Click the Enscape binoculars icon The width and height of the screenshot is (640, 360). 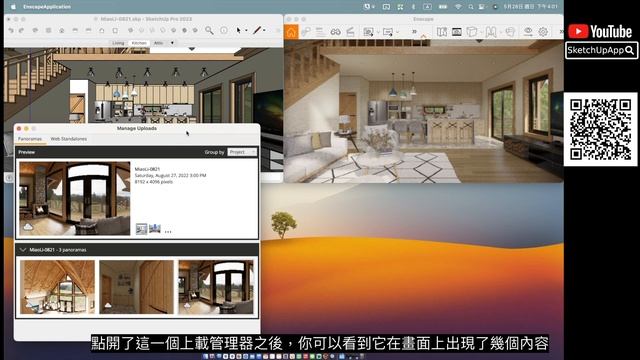336,31
